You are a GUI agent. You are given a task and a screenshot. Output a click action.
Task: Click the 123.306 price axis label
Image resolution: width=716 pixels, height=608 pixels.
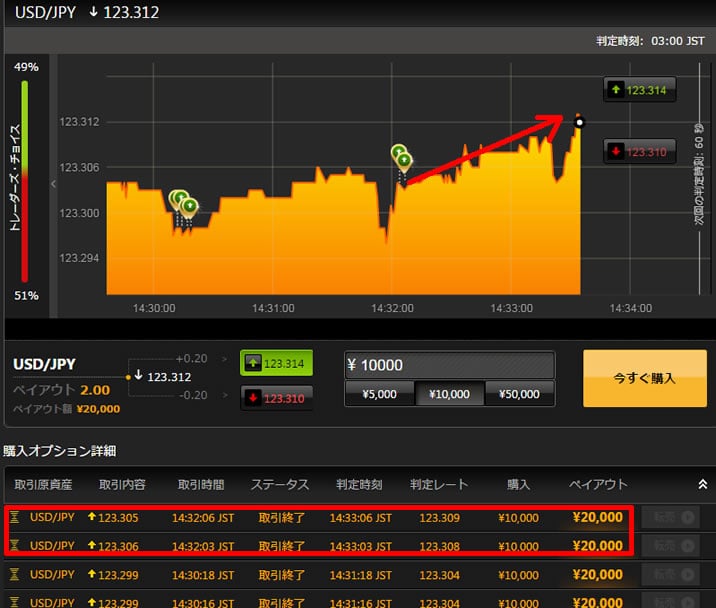(79, 167)
